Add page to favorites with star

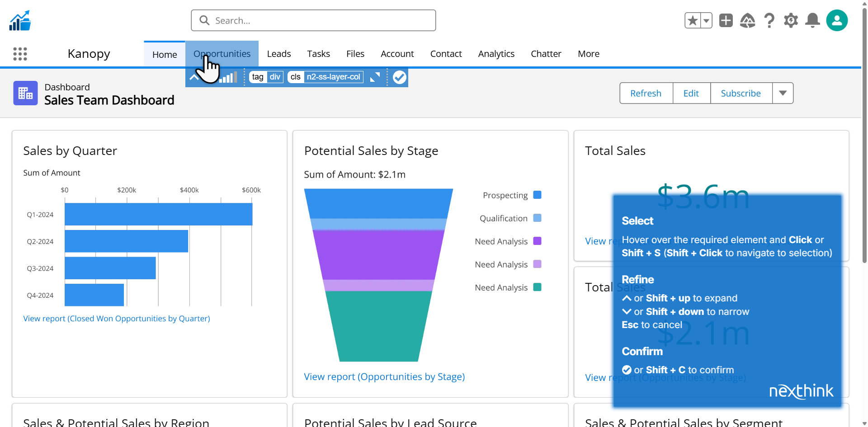[x=693, y=21]
